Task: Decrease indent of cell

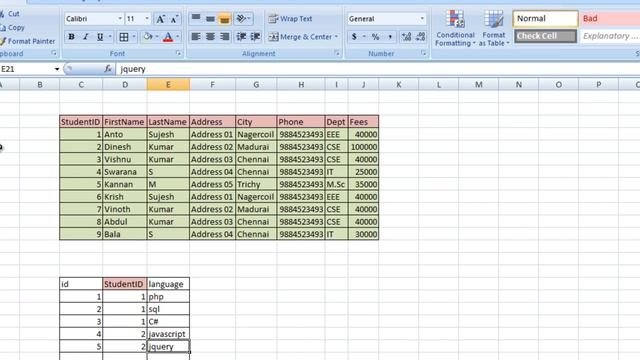Action: click(x=241, y=37)
